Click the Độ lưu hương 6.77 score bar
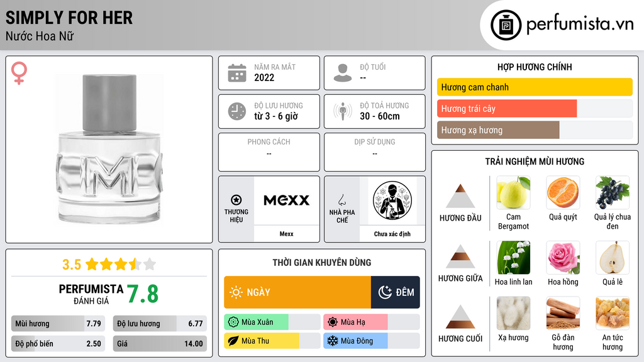The image size is (644, 362). [160, 324]
